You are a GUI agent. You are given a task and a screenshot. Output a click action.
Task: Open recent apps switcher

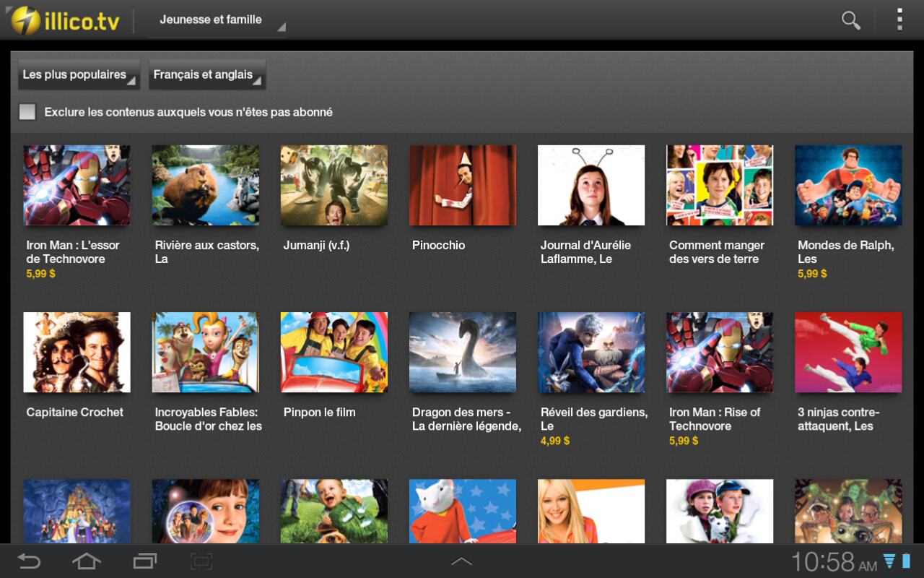(144, 561)
